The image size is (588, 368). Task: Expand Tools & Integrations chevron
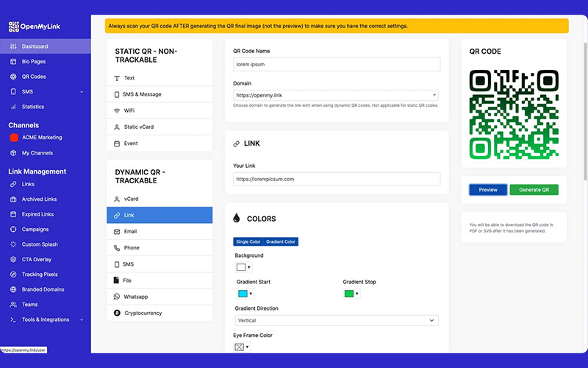82,320
